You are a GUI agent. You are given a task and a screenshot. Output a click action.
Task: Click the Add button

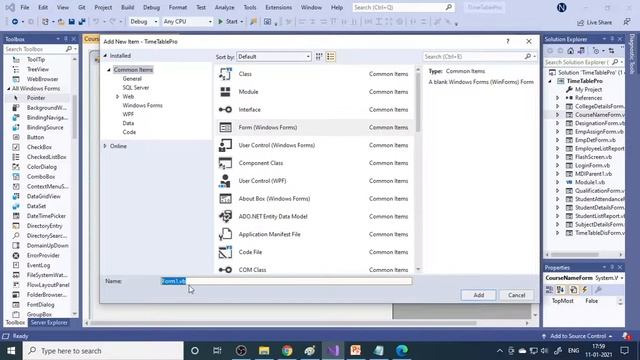click(x=478, y=295)
